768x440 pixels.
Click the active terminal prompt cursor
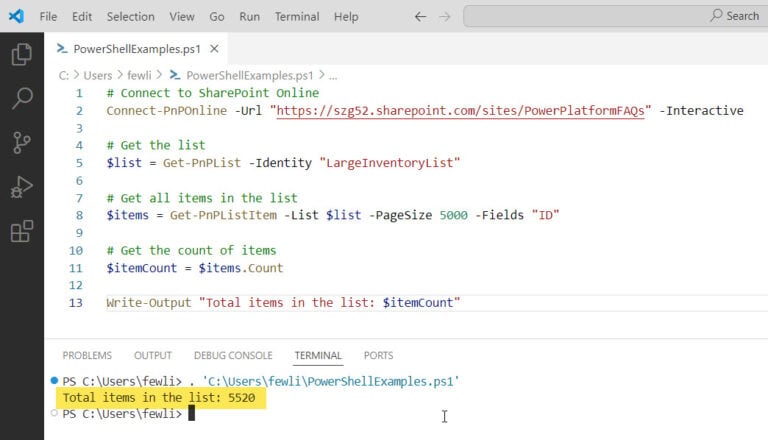tap(192, 414)
